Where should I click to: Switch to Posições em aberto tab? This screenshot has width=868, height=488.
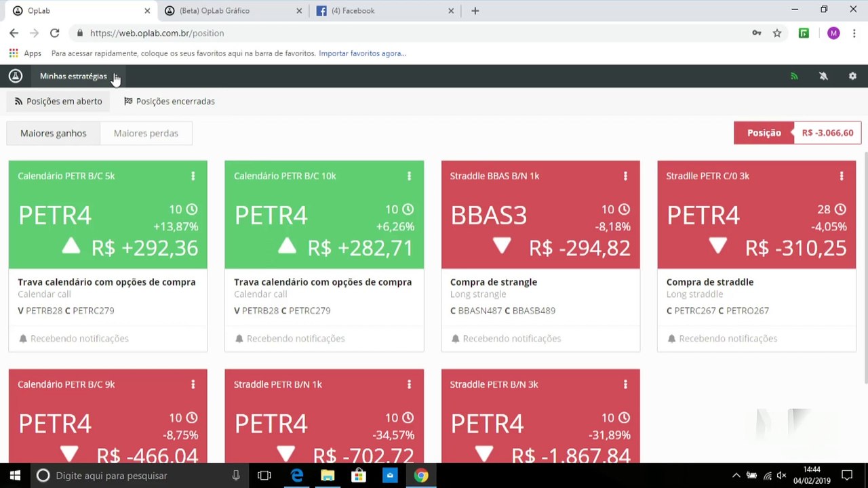point(58,101)
